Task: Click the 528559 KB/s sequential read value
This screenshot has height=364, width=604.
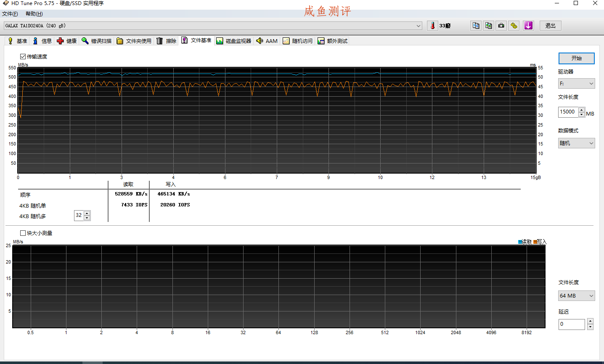Action: pyautogui.click(x=131, y=194)
